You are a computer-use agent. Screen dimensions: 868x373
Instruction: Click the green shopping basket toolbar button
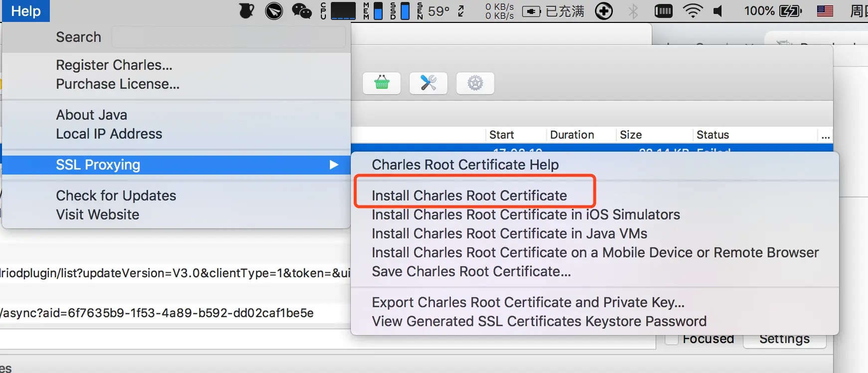(x=382, y=83)
